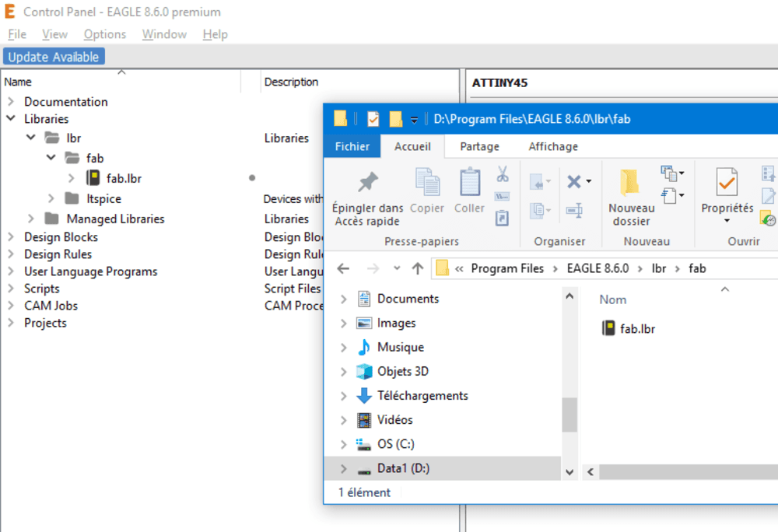Open the delete options dropdown arrow

[x=589, y=181]
